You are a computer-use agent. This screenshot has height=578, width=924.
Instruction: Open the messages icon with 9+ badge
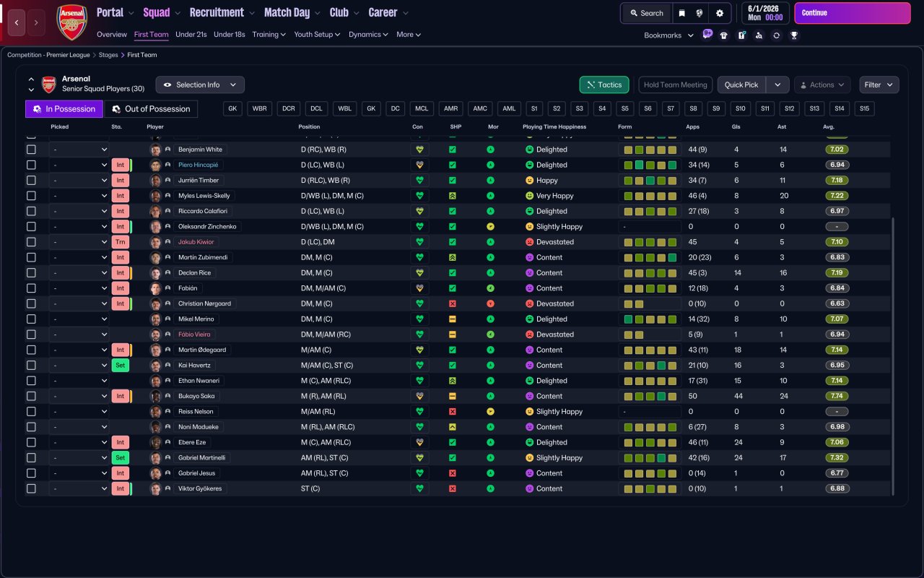coord(707,35)
